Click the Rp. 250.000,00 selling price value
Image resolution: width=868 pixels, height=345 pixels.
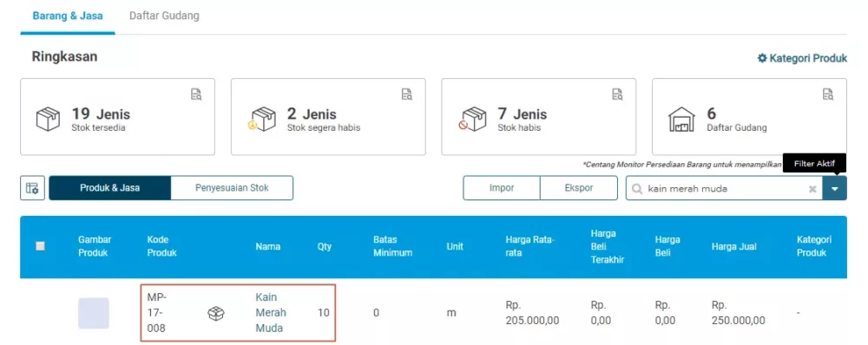pos(739,313)
